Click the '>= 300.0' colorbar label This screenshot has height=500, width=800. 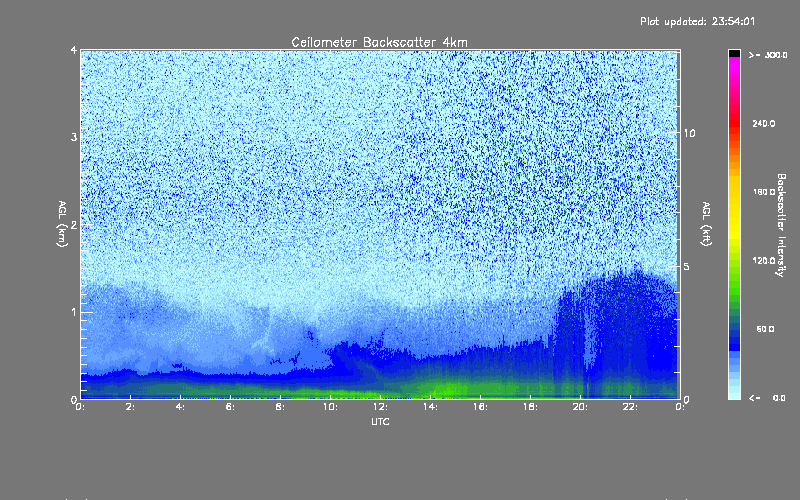[x=768, y=55]
